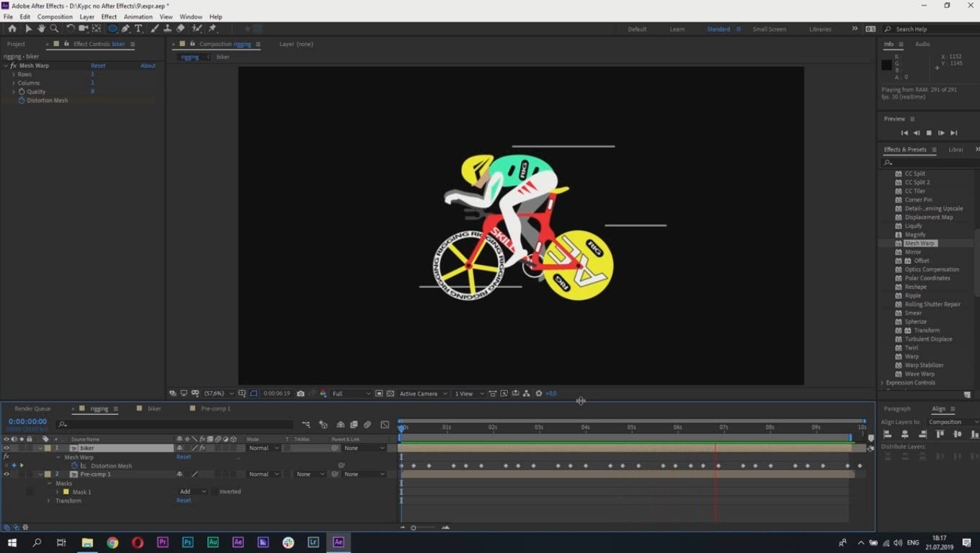Open the Active Camera view dropdown
The height and width of the screenshot is (553, 980).
click(423, 394)
